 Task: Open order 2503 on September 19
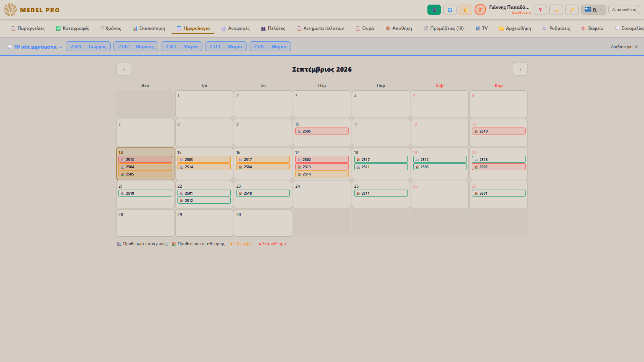(440, 167)
